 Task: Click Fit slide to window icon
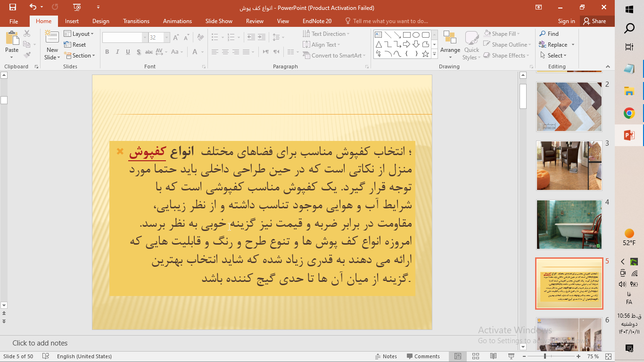pos(609,356)
